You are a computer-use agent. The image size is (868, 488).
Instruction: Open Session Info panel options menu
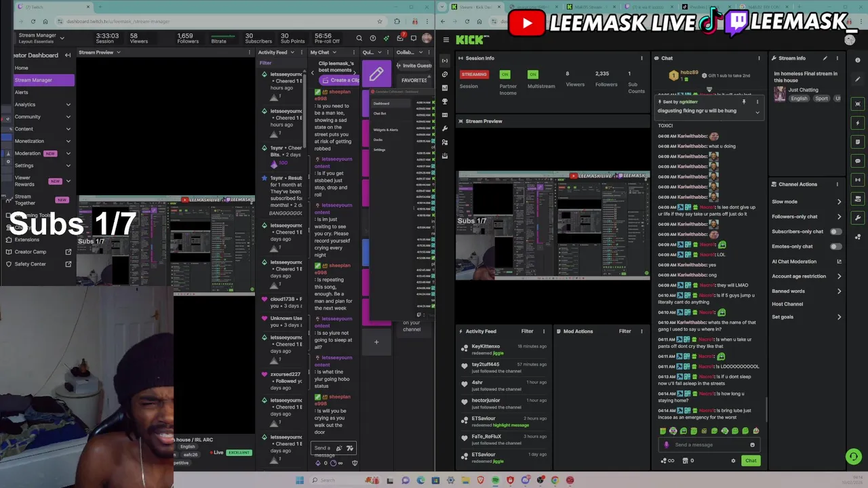coord(642,58)
